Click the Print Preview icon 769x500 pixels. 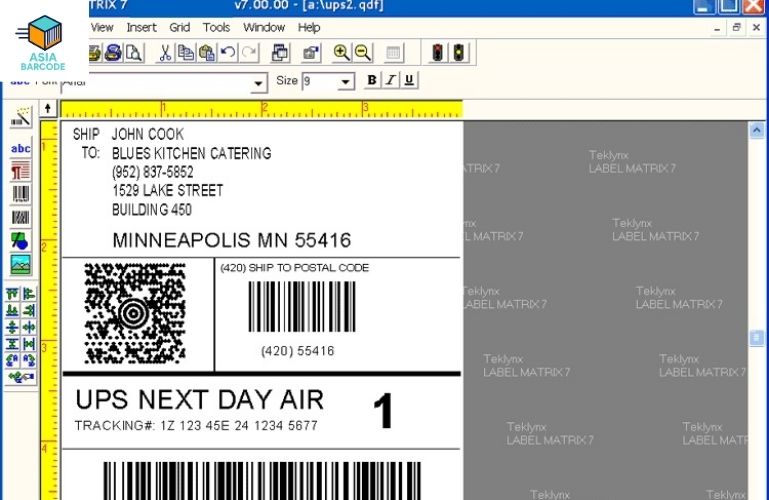pos(133,53)
